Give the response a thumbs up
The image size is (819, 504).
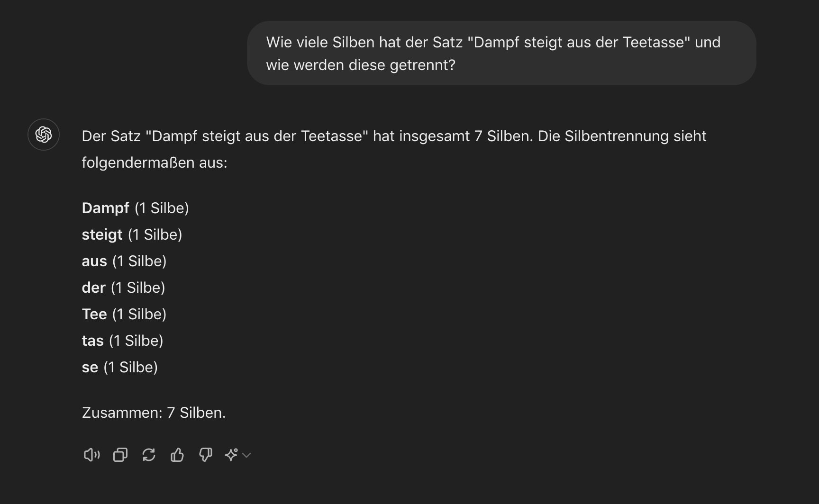(x=177, y=455)
